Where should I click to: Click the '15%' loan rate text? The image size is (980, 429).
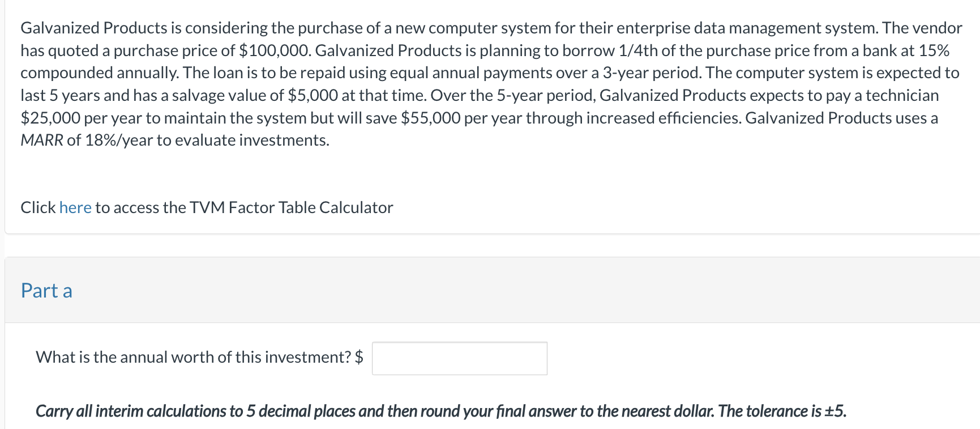[x=934, y=50]
